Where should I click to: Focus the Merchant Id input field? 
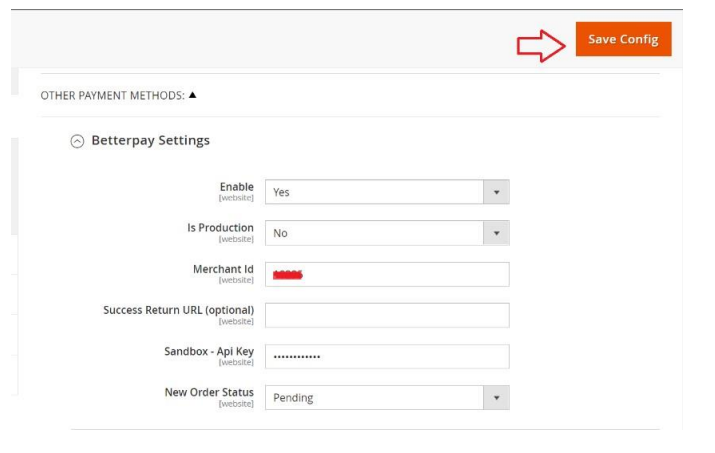[387, 274]
